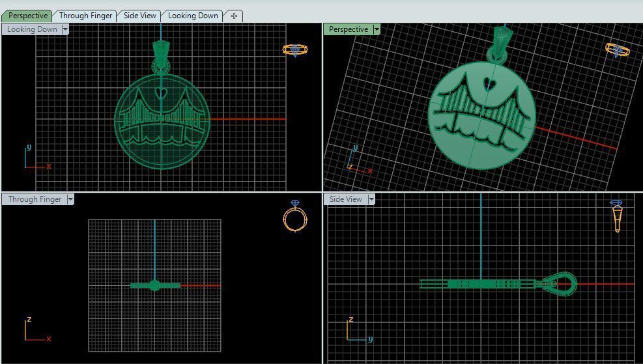
Task: Select the pendant bail in Looking Down viewport
Action: pos(161,57)
